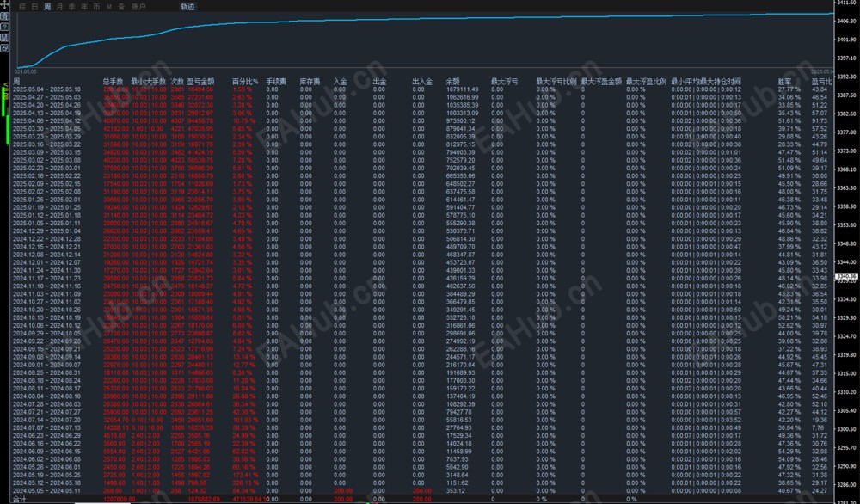Click the 合计 total row label
Image resolution: width=860 pixels, height=504 pixels.
coord(19,499)
